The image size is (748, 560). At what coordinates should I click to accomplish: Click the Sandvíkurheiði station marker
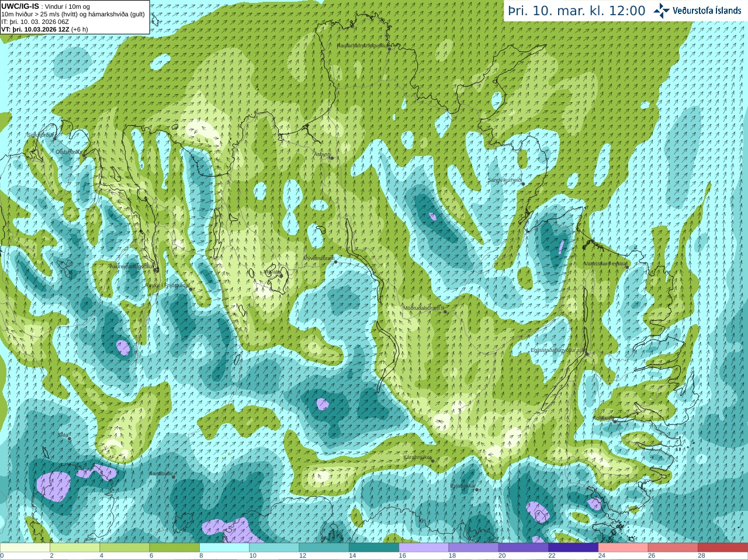click(x=524, y=184)
